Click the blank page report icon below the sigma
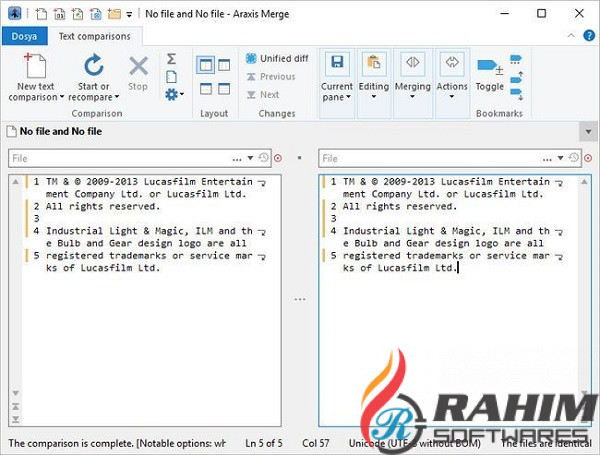 171,77
